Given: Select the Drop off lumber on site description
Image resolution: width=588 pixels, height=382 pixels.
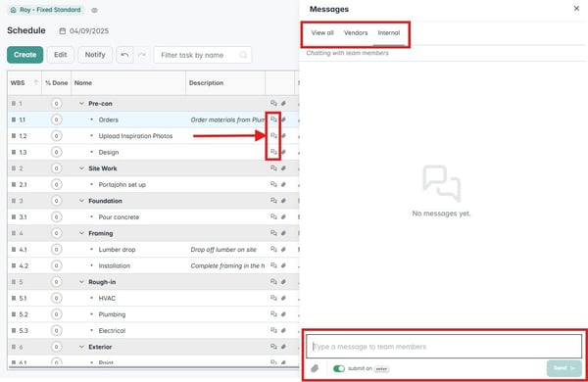Looking at the screenshot, I should coord(223,250).
